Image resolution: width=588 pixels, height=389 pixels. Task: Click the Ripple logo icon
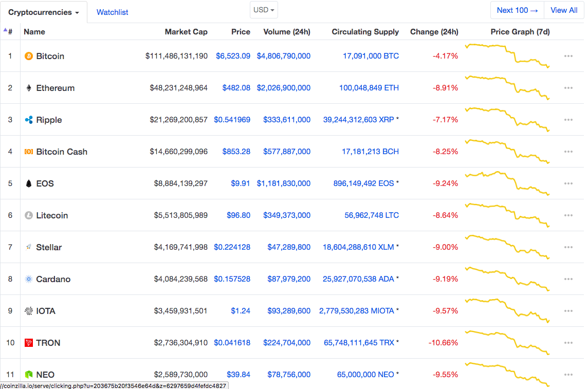(x=28, y=120)
